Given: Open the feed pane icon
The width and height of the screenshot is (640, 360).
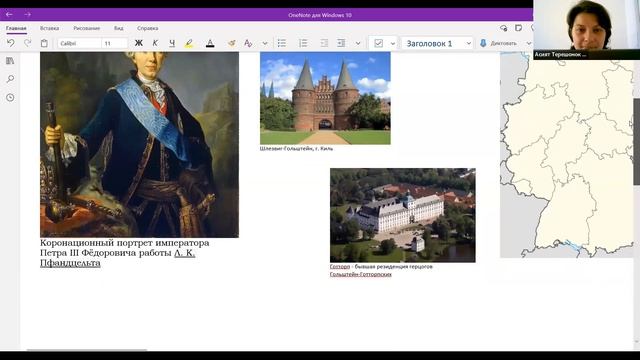Looking at the screenshot, I should pos(518,28).
